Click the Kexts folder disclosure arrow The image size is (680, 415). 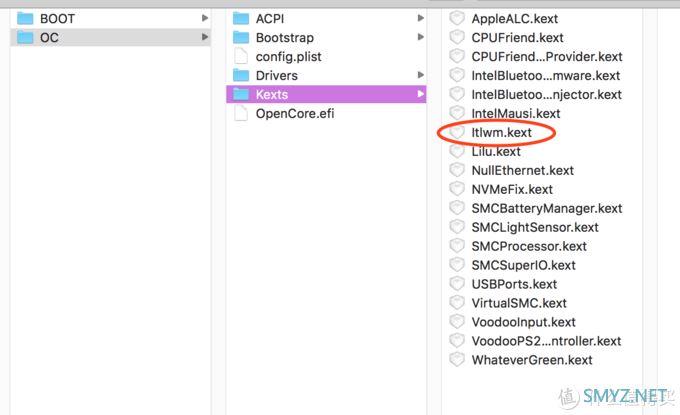pos(420,94)
